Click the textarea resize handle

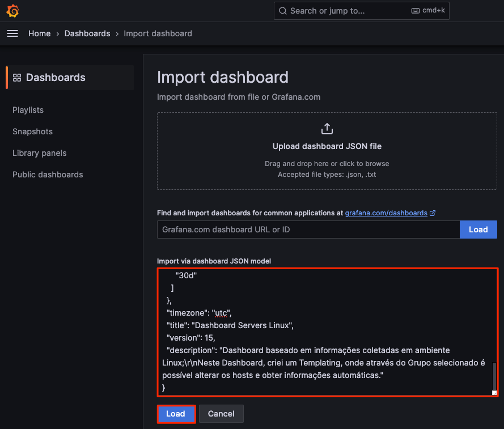[494, 393]
